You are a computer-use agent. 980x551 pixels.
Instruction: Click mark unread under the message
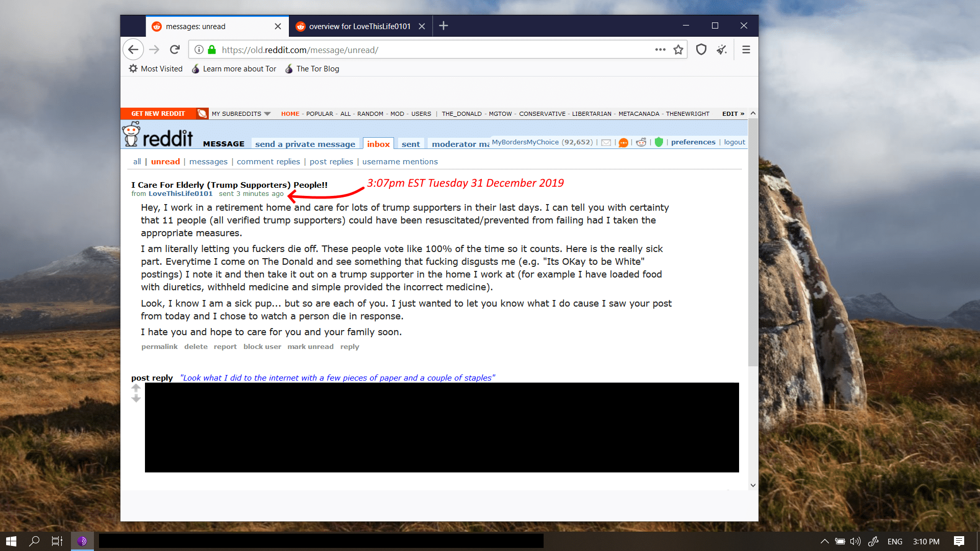click(310, 347)
